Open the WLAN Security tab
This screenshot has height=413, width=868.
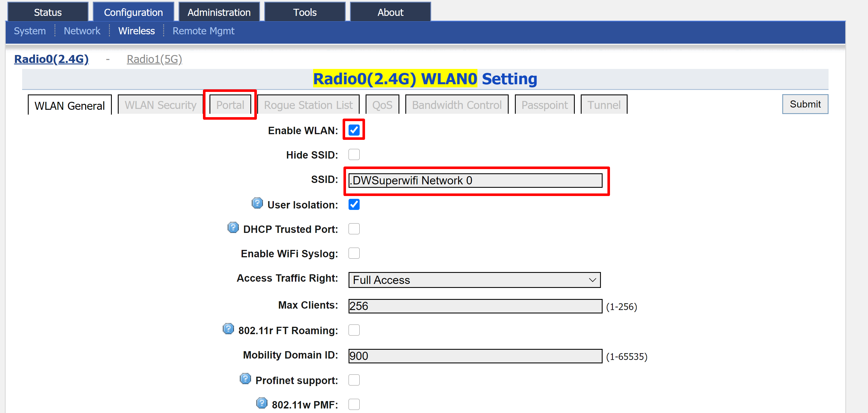tap(160, 105)
